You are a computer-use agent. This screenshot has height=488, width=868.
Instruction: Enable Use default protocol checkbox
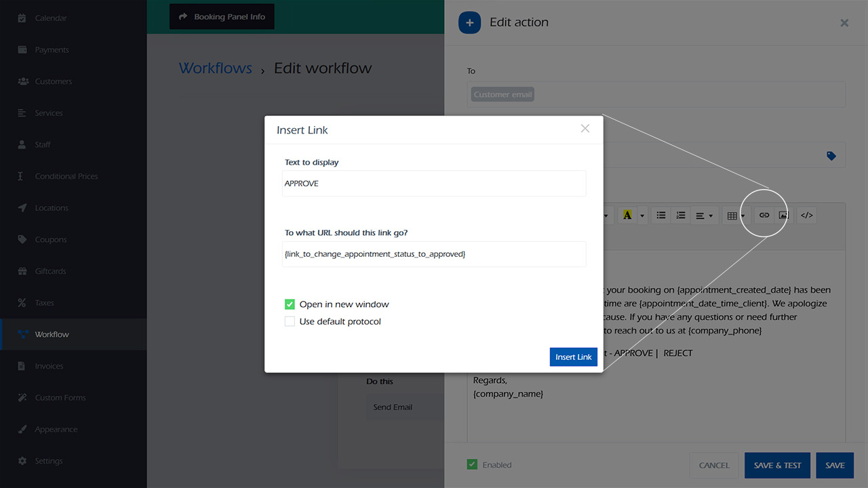[x=290, y=321]
